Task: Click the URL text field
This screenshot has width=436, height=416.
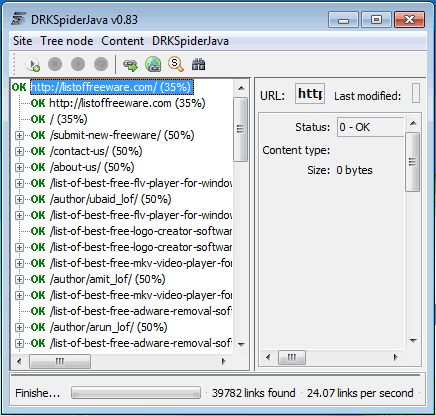Action: tap(310, 94)
